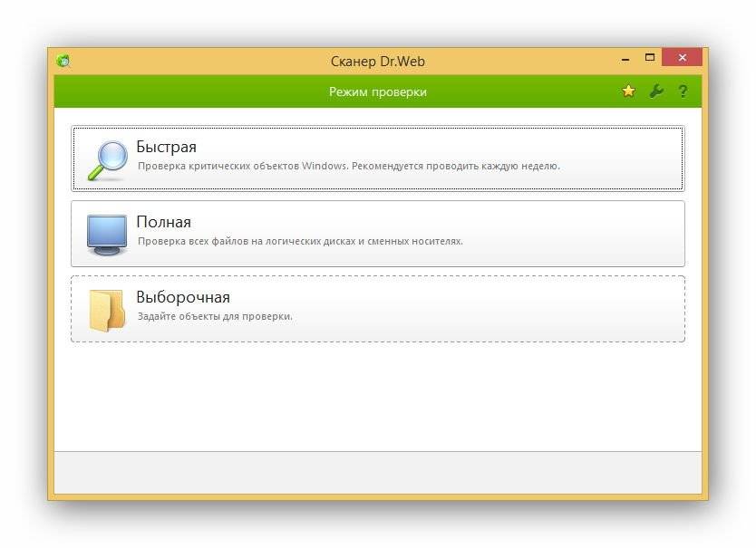
Task: Start the Быстрая quick scan
Action: coord(377,159)
